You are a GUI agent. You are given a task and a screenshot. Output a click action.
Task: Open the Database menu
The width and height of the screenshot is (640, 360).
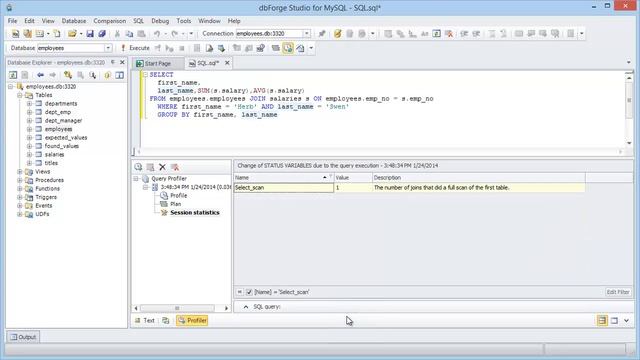[74, 21]
